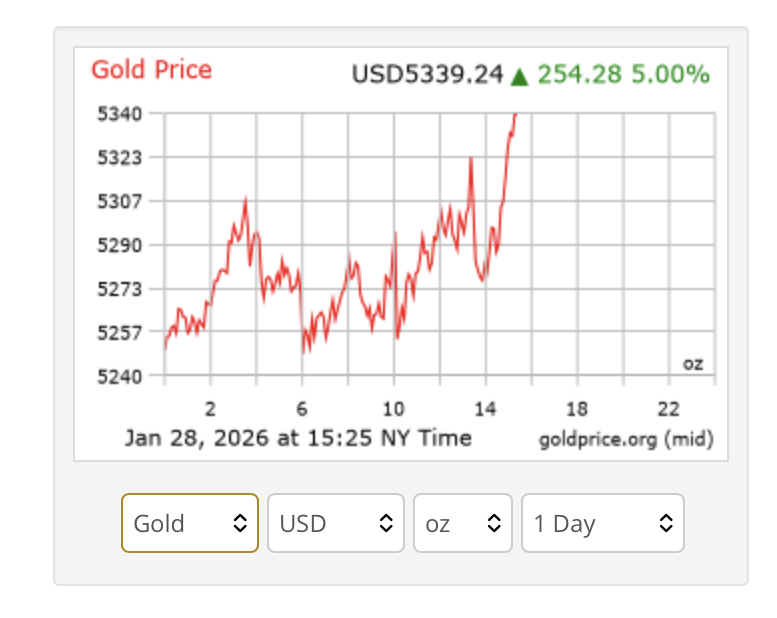Click the 5.00% percentage change
Image resolution: width=777 pixels, height=618 pixels.
tap(670, 75)
